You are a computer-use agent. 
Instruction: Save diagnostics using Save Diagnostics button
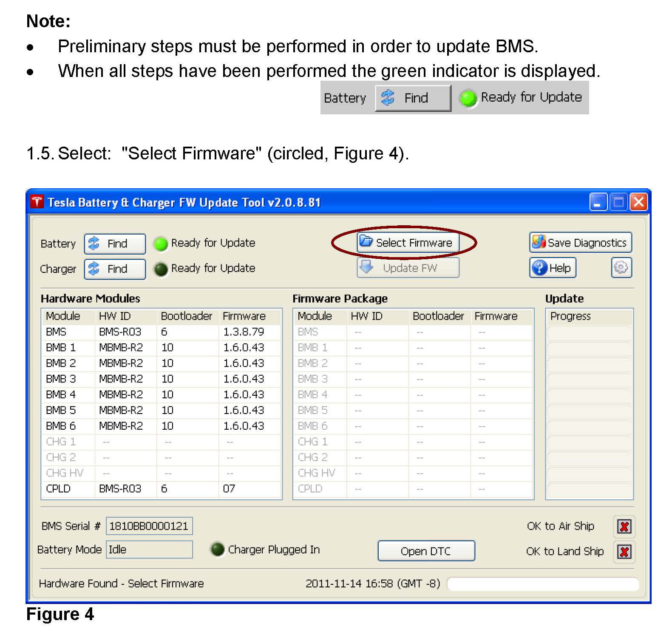click(580, 243)
